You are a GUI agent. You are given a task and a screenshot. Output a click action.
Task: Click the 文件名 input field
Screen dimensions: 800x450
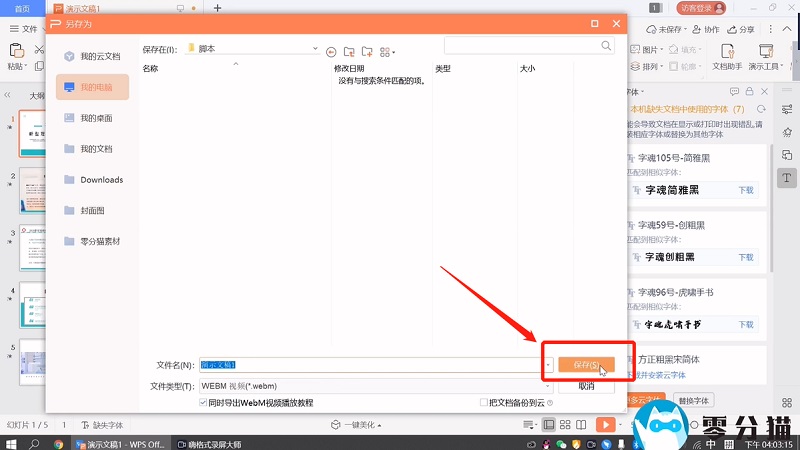click(370, 365)
